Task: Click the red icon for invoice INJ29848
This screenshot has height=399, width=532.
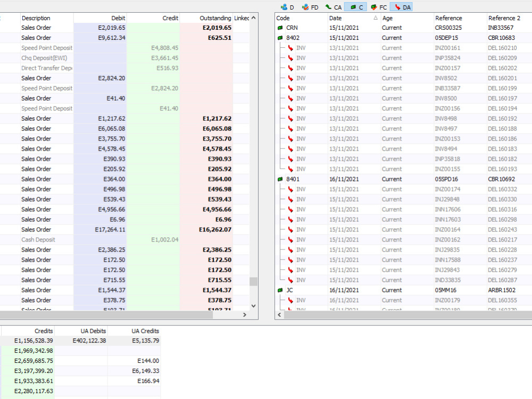Action: (x=290, y=199)
